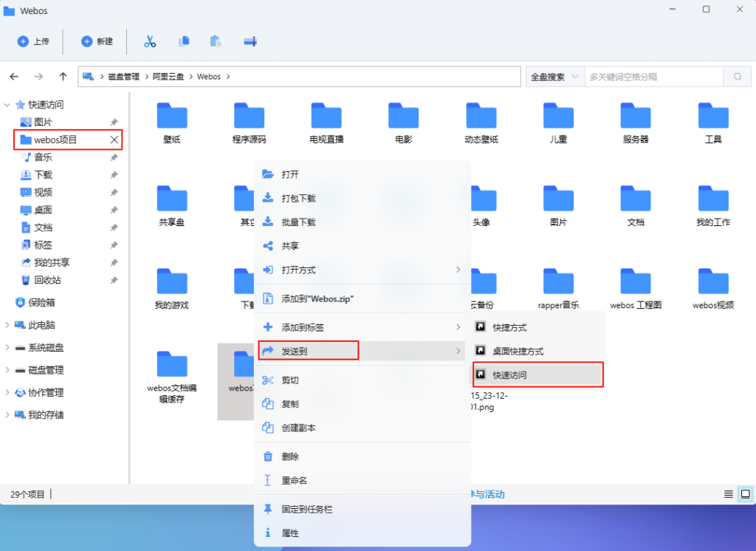Select 发送到 in the context menu

[308, 350]
